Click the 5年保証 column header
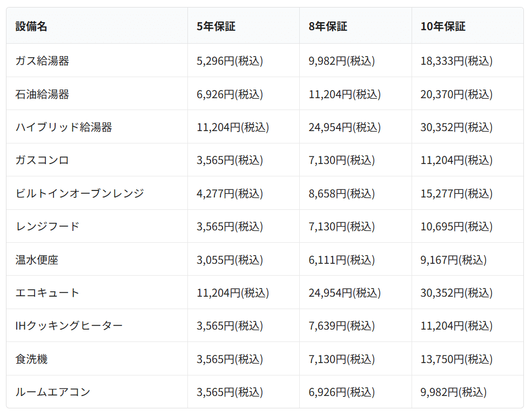 point(216,26)
